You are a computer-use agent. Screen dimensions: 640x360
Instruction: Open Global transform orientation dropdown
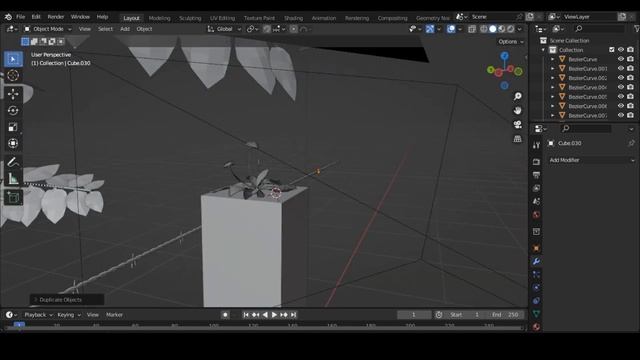[224, 29]
